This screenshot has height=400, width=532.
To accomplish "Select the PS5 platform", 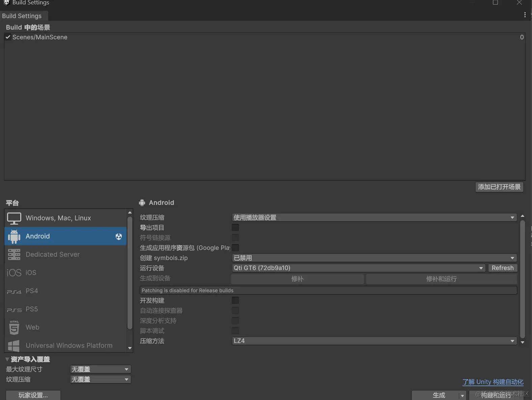I will 65,309.
